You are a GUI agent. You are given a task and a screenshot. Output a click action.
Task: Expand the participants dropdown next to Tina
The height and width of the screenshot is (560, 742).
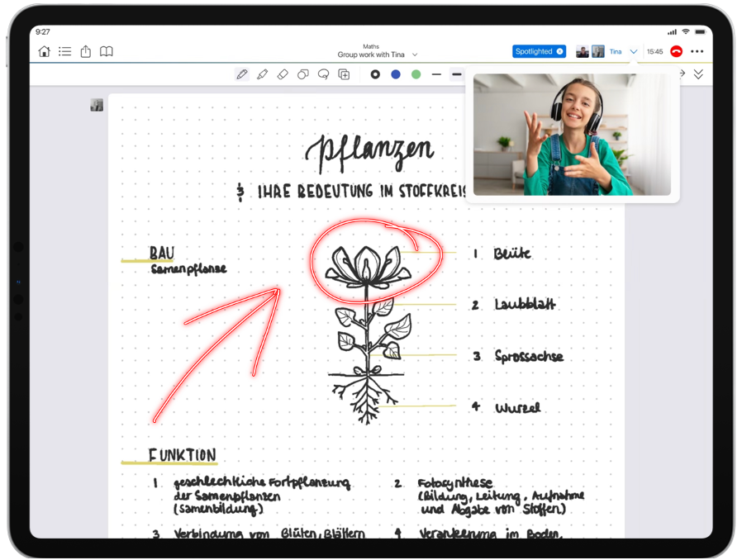click(x=634, y=51)
